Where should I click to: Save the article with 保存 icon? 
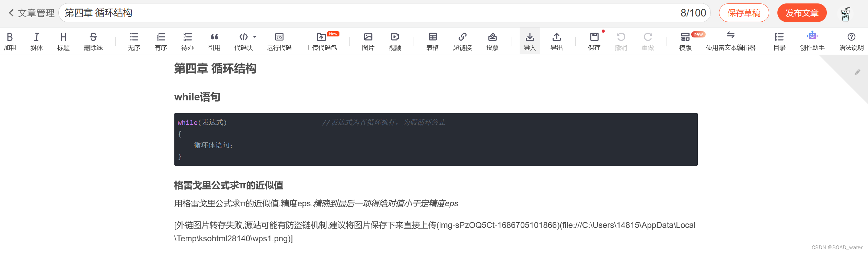(594, 41)
